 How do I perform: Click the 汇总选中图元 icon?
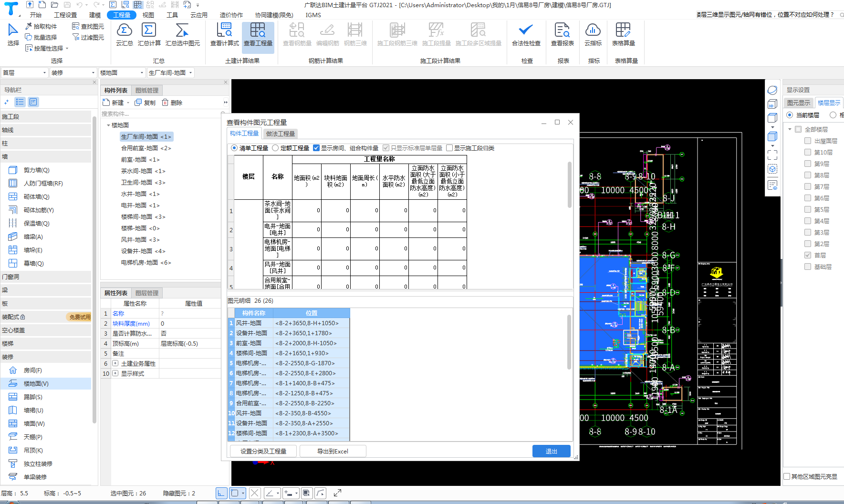[182, 34]
